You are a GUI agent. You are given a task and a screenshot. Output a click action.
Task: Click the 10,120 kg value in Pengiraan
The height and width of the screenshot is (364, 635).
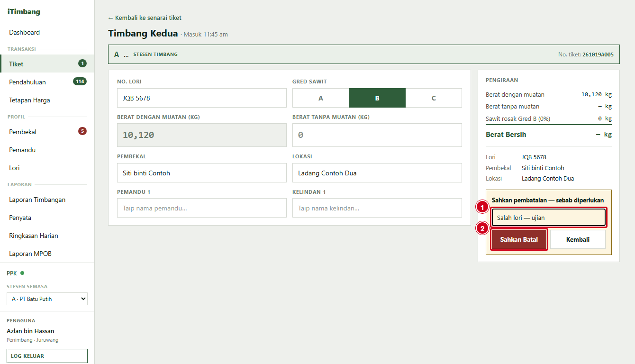597,94
